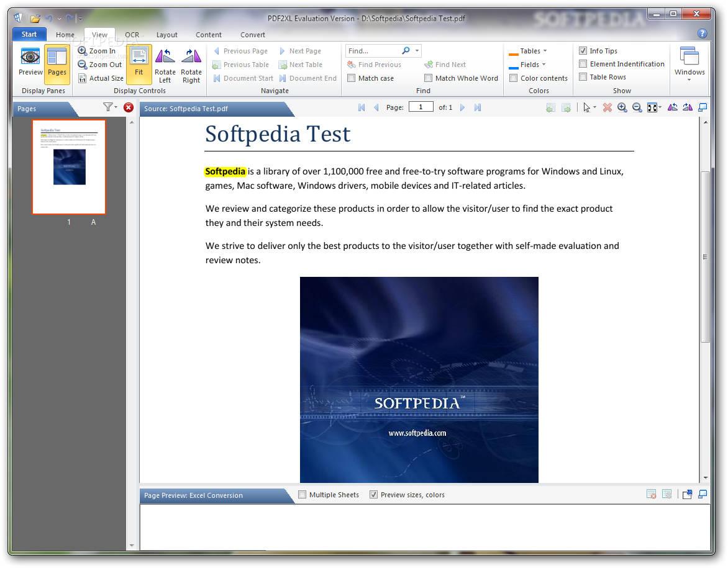The height and width of the screenshot is (568, 728).
Task: Rotate the page right
Action: tap(191, 65)
